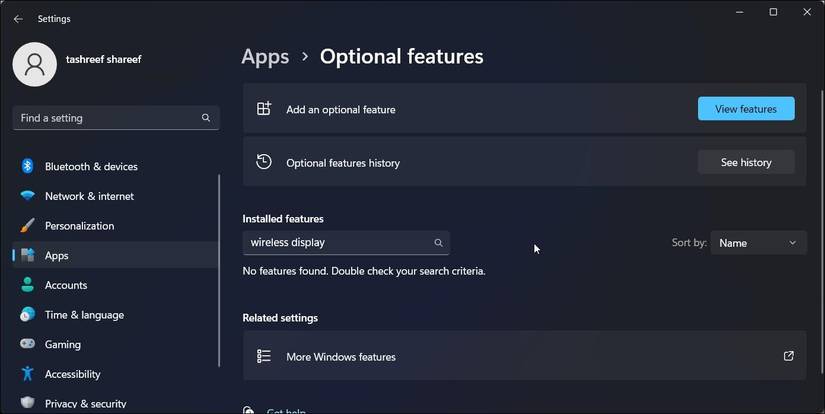Select the Accounts person icon
The width and height of the screenshot is (825, 414).
(x=27, y=285)
